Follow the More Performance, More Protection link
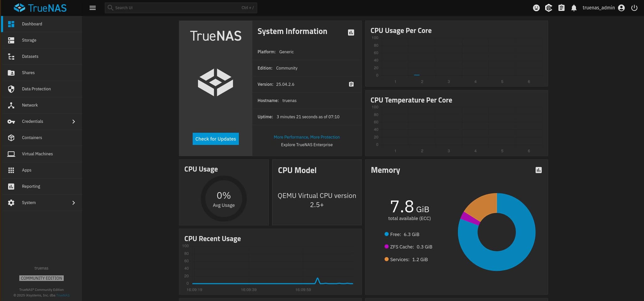The width and height of the screenshot is (644, 301). click(307, 137)
